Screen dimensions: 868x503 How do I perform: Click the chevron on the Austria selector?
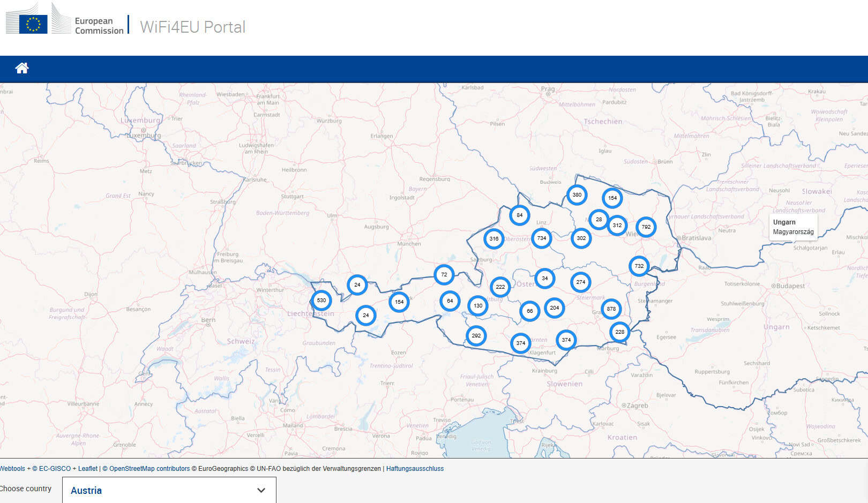click(x=261, y=490)
